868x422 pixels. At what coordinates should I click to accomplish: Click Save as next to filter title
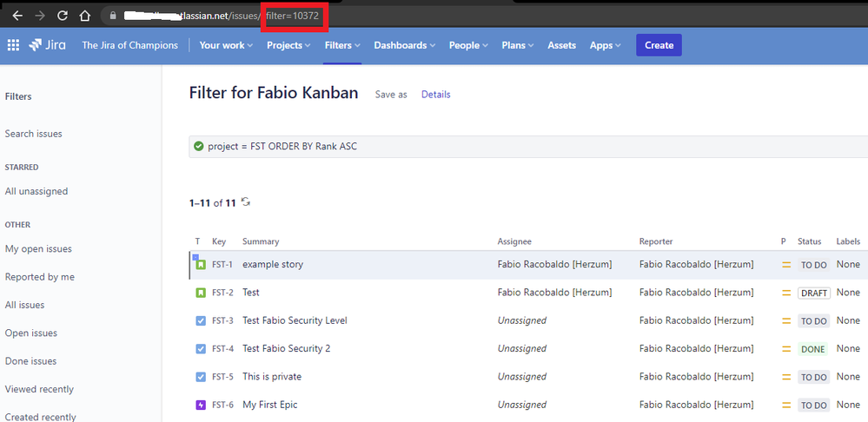click(391, 95)
